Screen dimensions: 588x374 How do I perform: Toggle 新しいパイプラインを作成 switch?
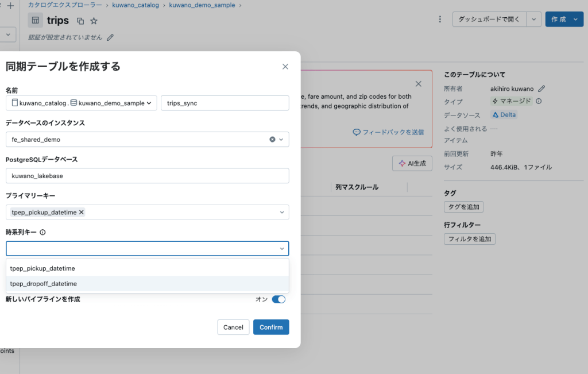click(278, 299)
